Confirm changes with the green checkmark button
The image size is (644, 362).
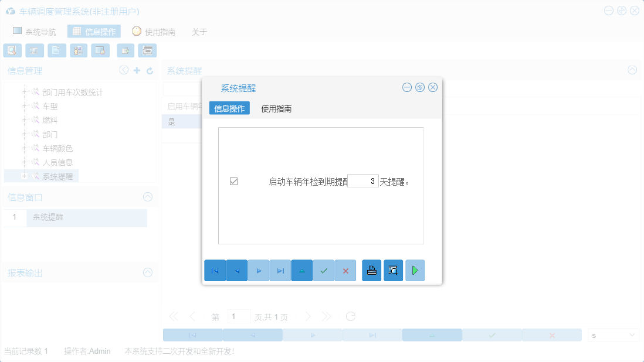(x=323, y=270)
